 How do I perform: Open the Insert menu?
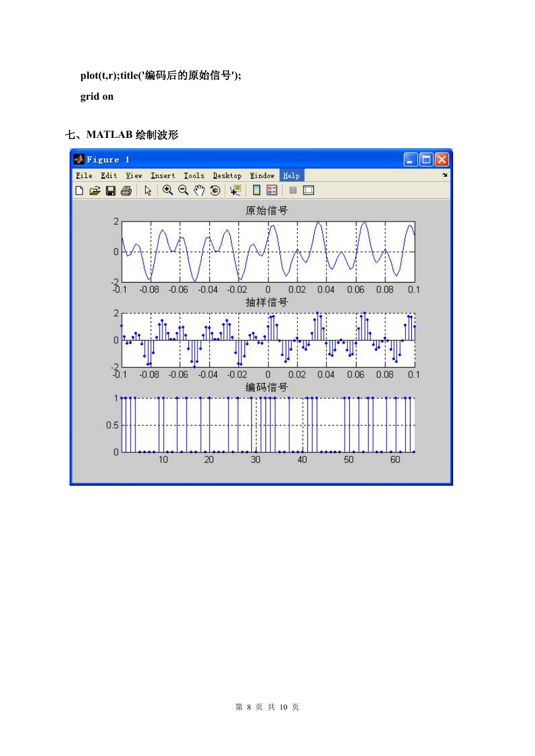[x=163, y=175]
